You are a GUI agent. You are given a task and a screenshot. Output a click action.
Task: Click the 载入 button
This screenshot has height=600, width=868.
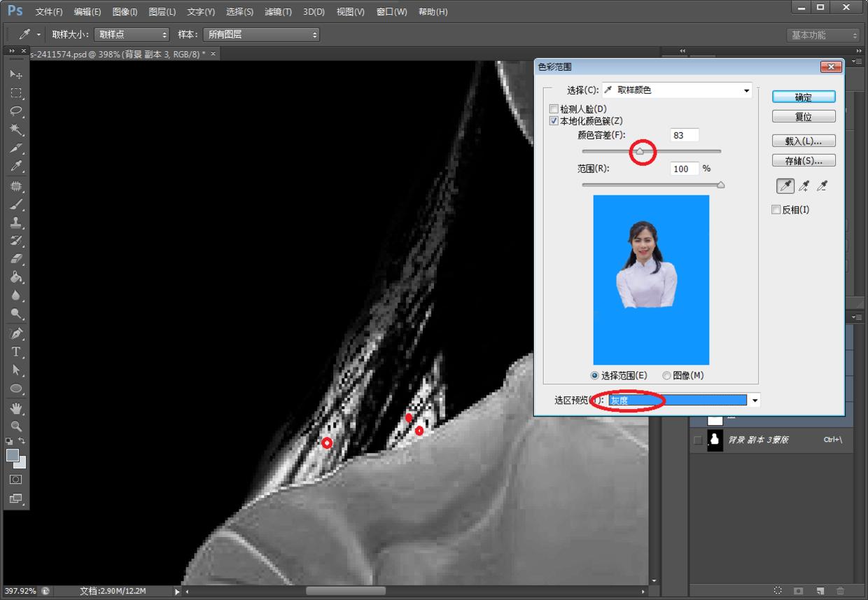point(804,141)
